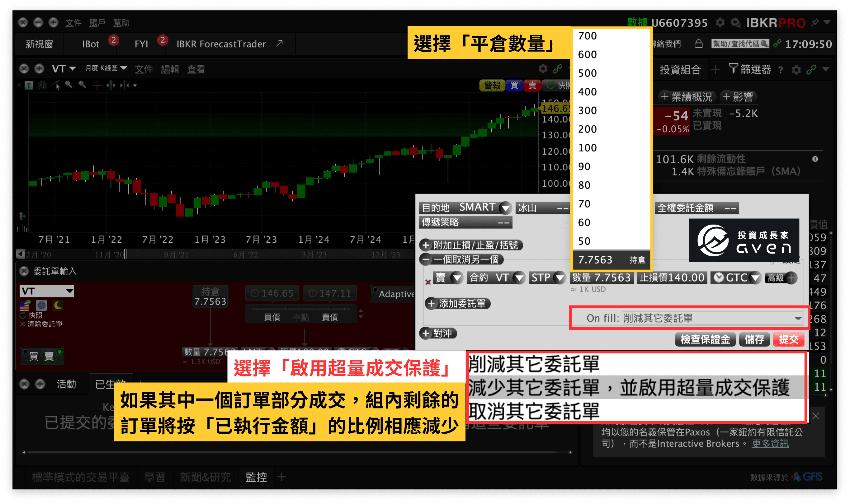Switch the order side to 買 (Buy)
This screenshot has height=504, width=850.
[34, 356]
